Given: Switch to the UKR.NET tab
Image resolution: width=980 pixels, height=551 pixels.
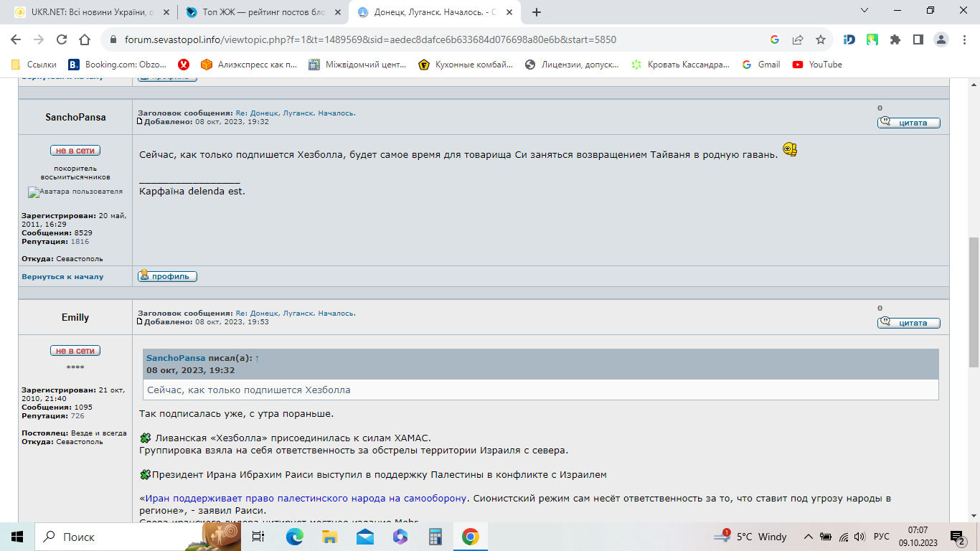Looking at the screenshot, I should point(90,12).
